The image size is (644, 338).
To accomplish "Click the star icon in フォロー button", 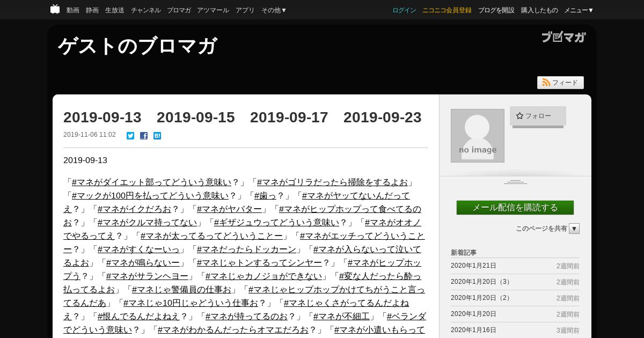I will (x=519, y=116).
